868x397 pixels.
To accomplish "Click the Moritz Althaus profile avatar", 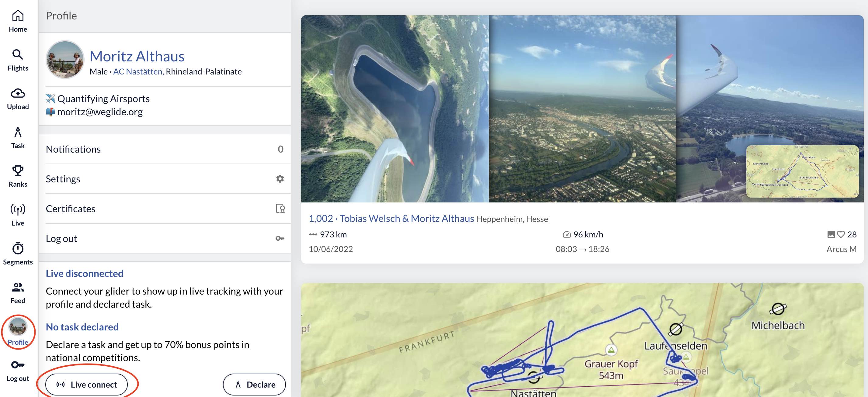I will click(x=65, y=60).
